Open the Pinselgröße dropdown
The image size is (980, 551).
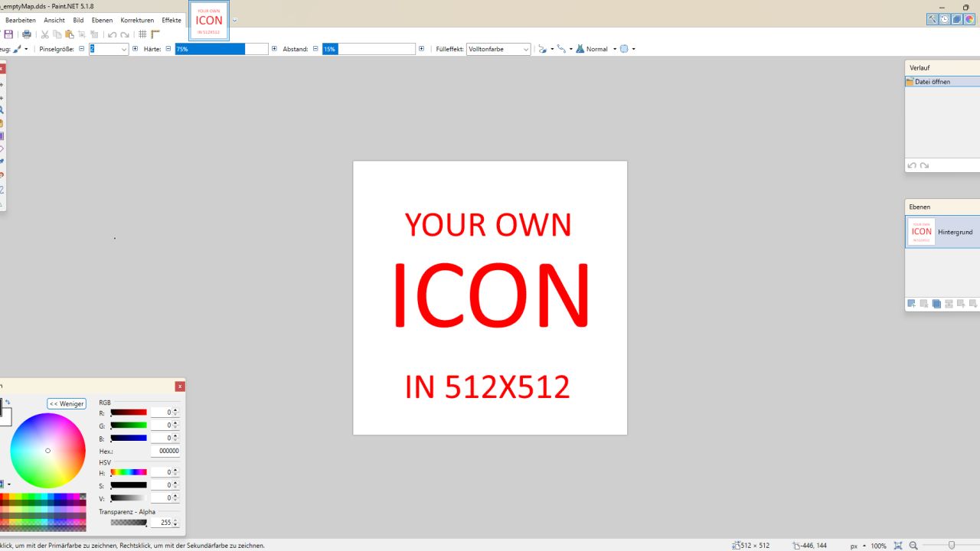124,49
